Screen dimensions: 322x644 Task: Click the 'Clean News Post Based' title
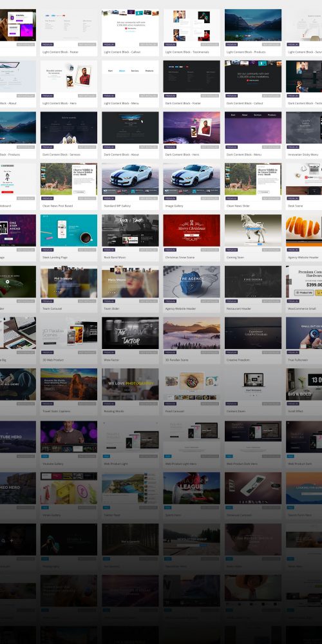[x=57, y=206]
